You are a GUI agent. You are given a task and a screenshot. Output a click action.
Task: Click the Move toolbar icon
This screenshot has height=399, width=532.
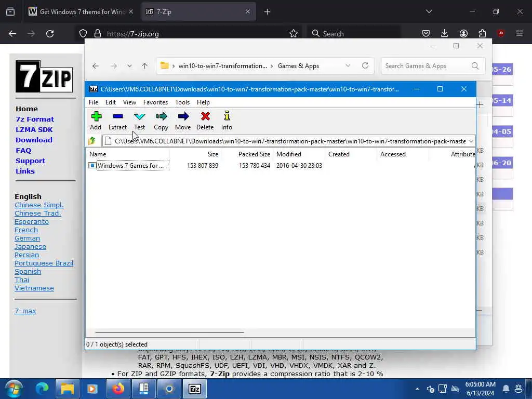(183, 121)
